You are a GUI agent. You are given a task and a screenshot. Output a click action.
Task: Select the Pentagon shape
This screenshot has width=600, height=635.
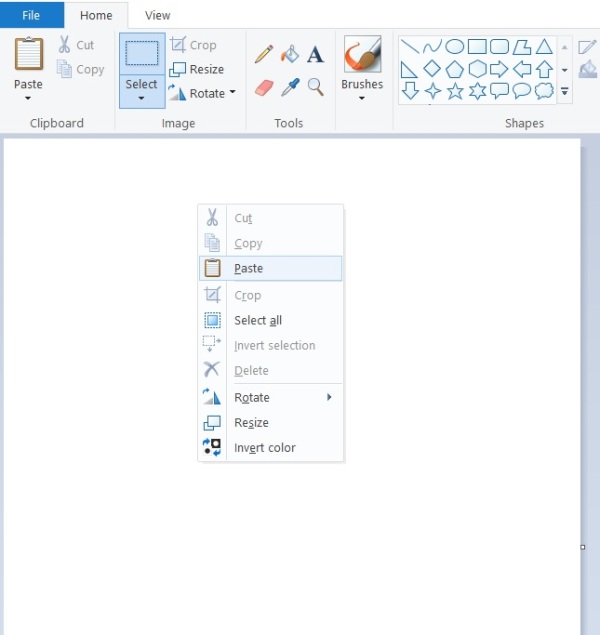[455, 69]
